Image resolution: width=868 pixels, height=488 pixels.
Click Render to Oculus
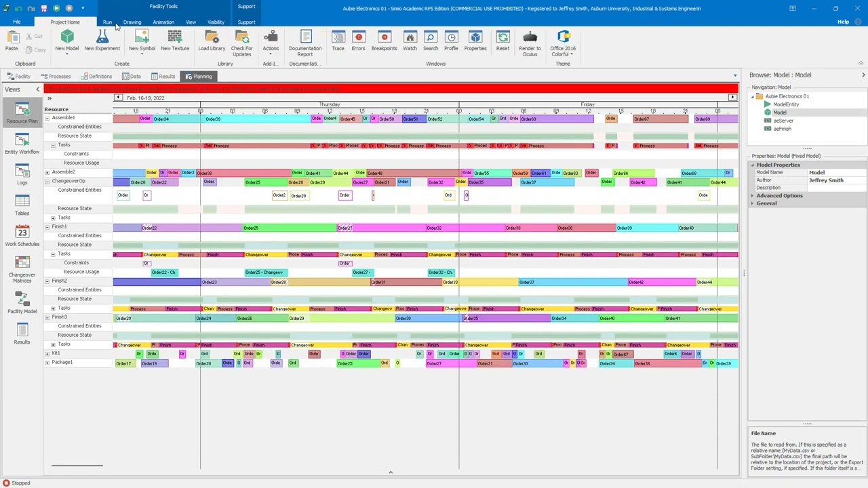click(530, 43)
